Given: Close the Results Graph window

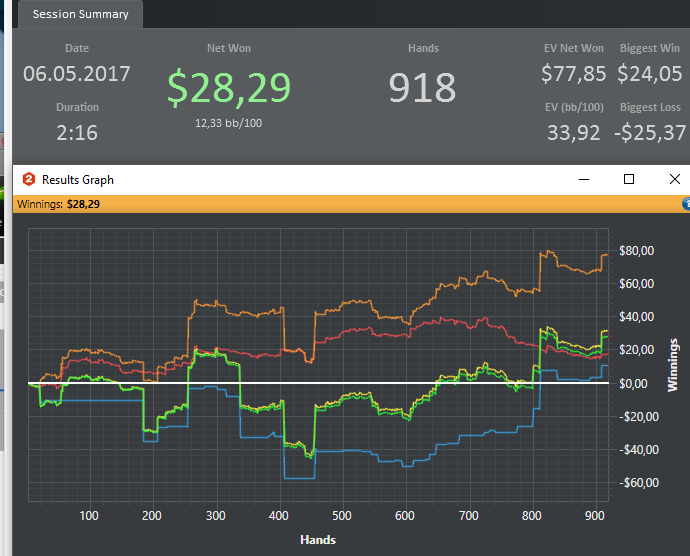Looking at the screenshot, I should (x=675, y=179).
